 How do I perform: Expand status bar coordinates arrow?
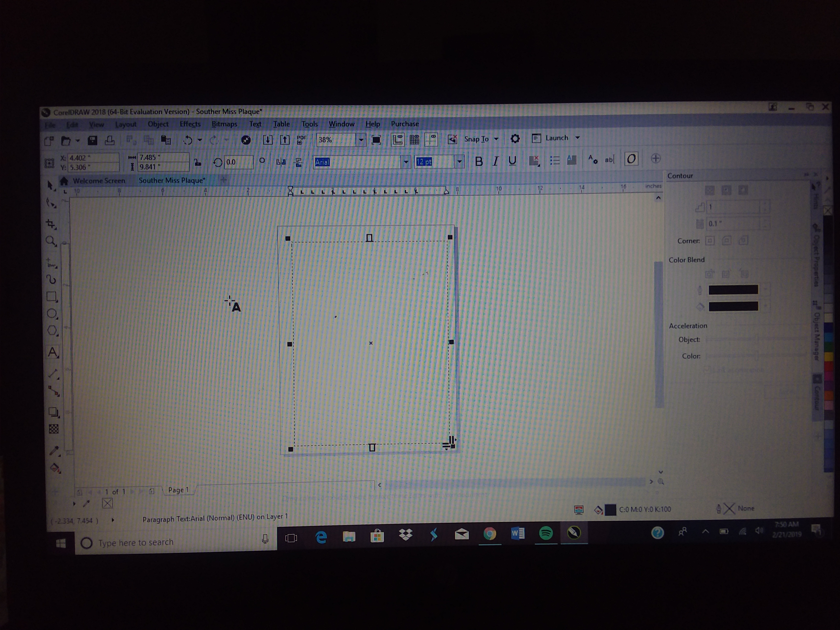[x=113, y=520]
